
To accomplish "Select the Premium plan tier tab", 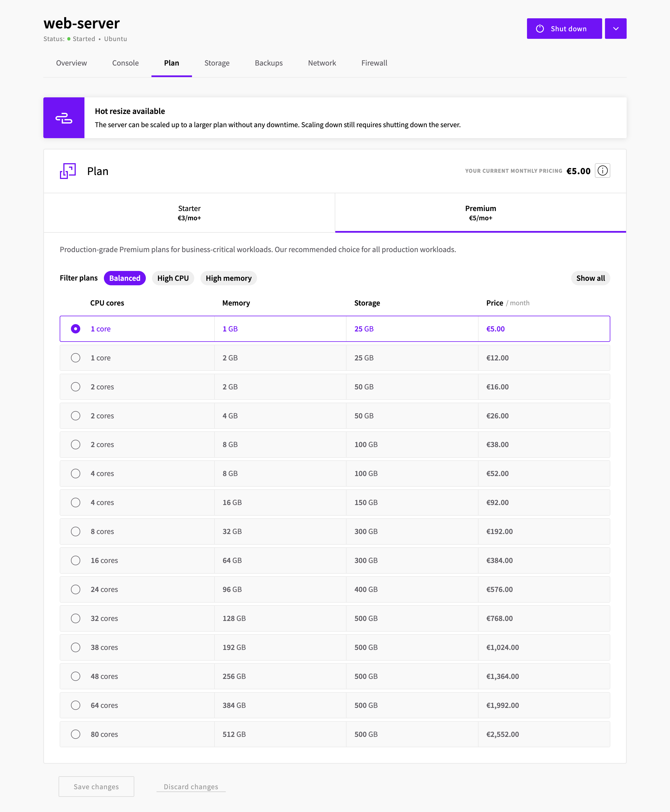I will (x=480, y=212).
